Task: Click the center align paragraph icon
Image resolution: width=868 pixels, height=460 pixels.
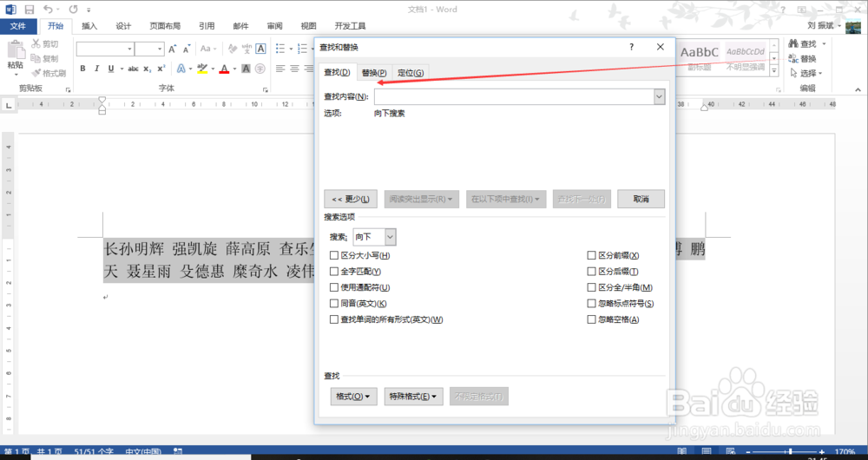Action: pos(294,69)
